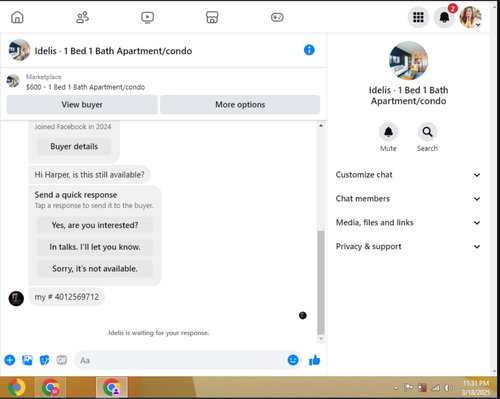Open the Marketplace storefront icon
The height and width of the screenshot is (399, 500).
click(212, 17)
